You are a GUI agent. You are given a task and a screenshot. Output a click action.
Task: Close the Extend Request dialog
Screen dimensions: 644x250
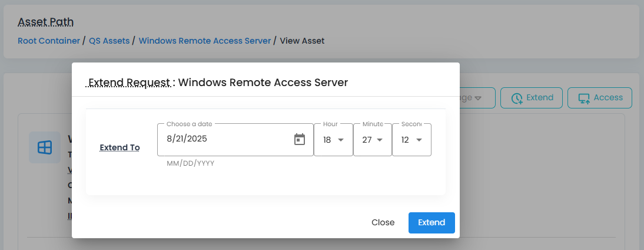[x=383, y=222]
